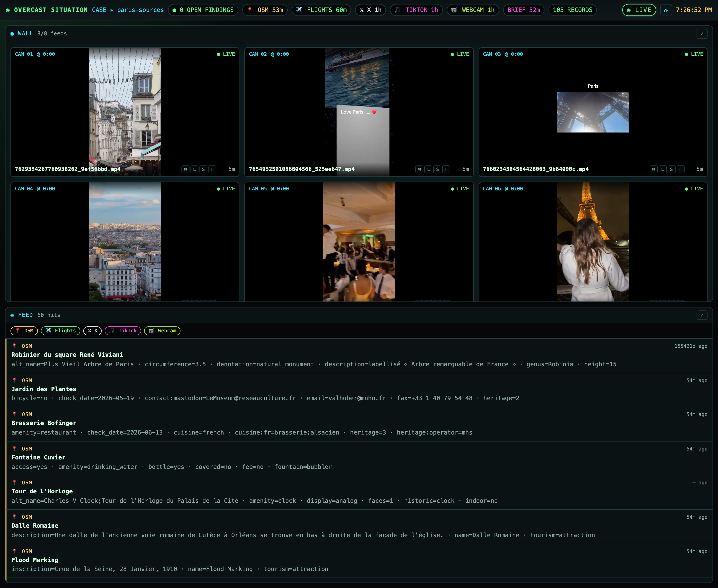The height and width of the screenshot is (588, 718).
Task: Open CAM 06 lit Eiffel Tower video
Action: [593, 242]
